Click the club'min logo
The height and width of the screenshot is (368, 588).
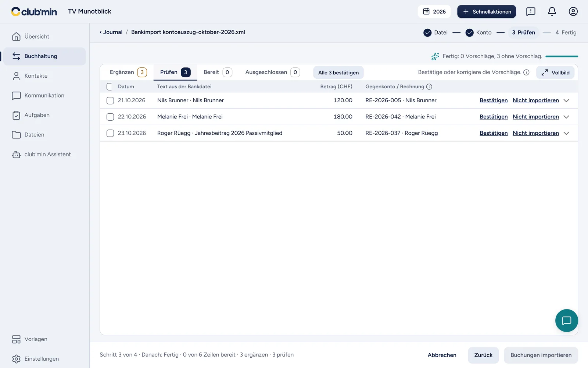34,12
